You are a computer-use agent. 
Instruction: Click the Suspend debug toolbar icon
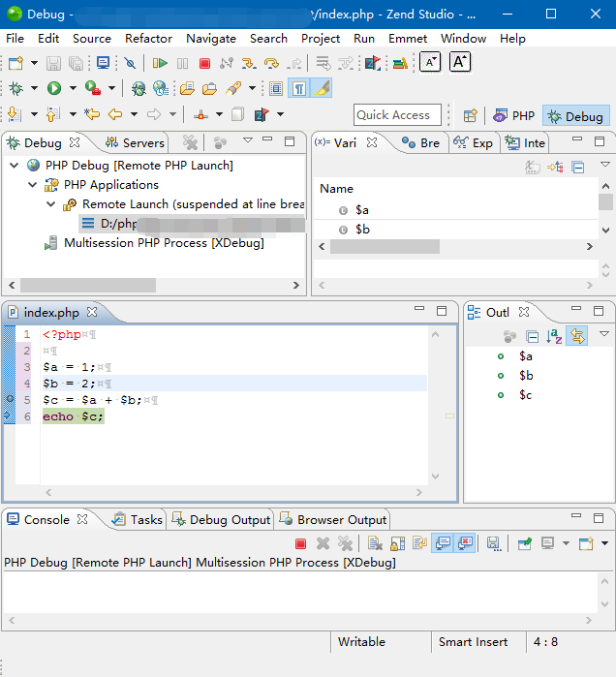click(182, 64)
